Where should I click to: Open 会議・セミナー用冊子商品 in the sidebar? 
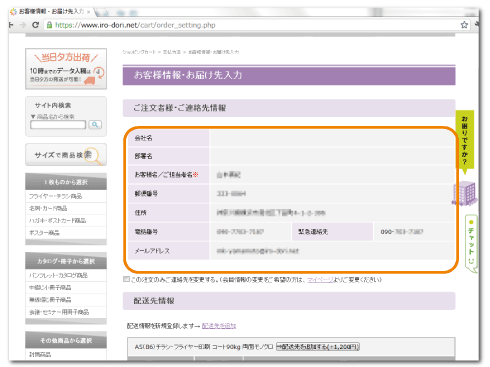pos(59,312)
